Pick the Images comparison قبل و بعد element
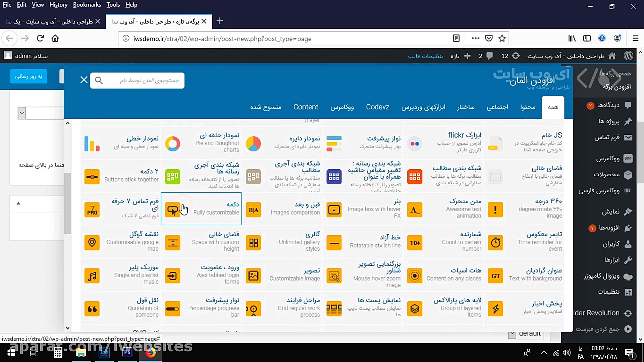This screenshot has width=644, height=362. [x=282, y=208]
